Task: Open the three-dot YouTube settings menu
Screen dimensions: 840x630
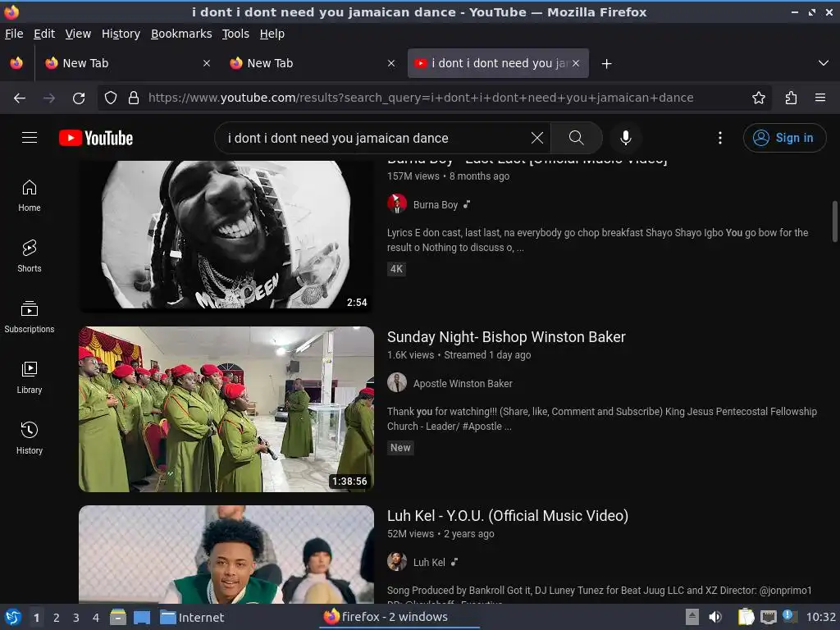Action: tap(720, 138)
